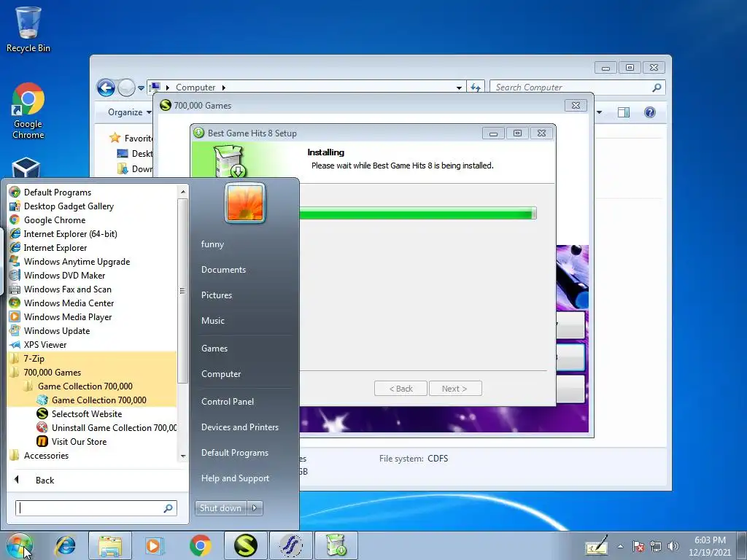Click the Start menu search box
747x560 pixels.
tap(96, 508)
